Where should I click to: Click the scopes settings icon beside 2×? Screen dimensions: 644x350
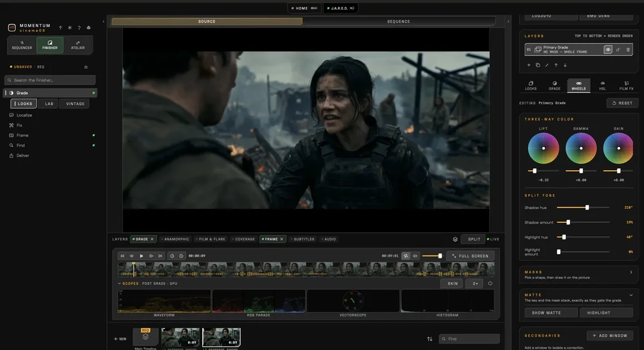coord(490,284)
